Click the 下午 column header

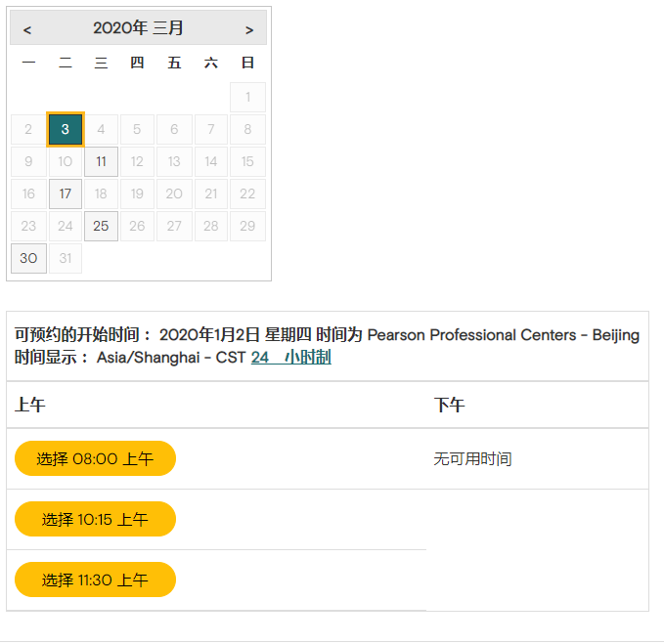click(x=449, y=405)
